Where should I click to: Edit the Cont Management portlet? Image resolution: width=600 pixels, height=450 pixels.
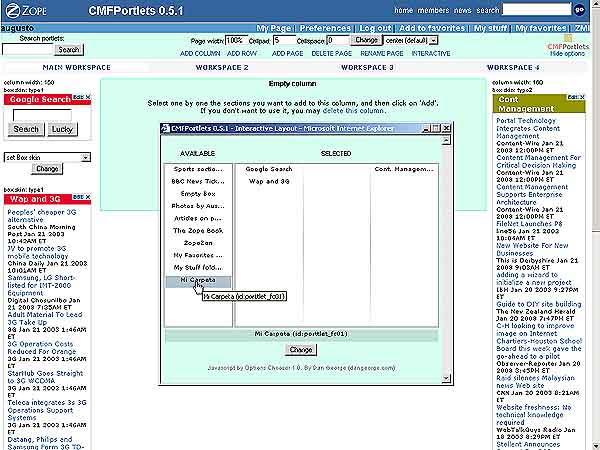(573, 97)
